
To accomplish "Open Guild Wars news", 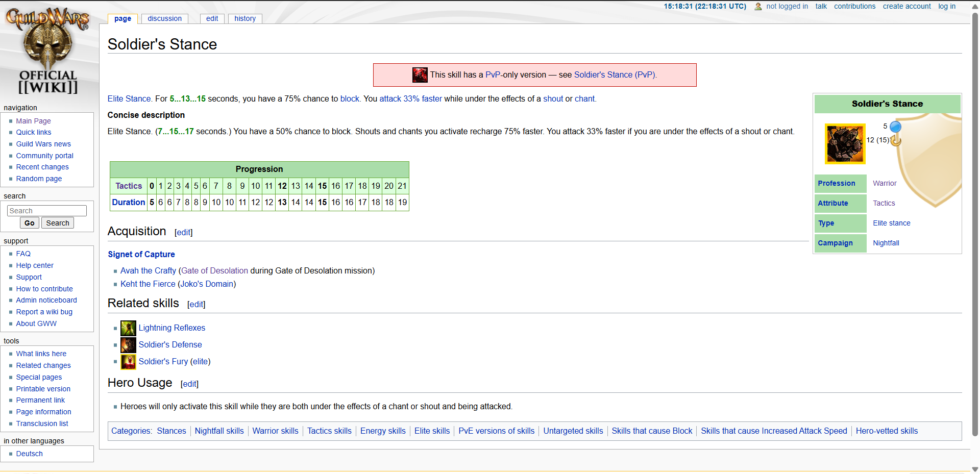I will (x=43, y=144).
